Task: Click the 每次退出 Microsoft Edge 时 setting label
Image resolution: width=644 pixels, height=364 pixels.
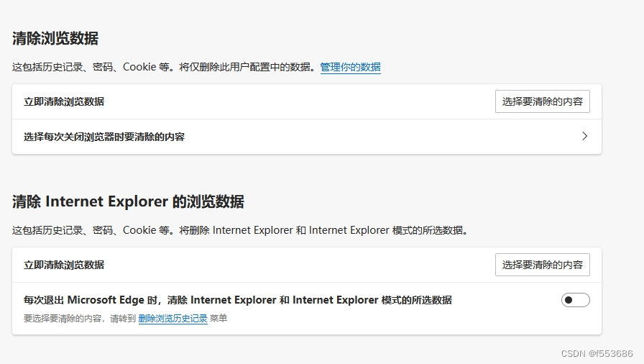Action: pos(237,300)
